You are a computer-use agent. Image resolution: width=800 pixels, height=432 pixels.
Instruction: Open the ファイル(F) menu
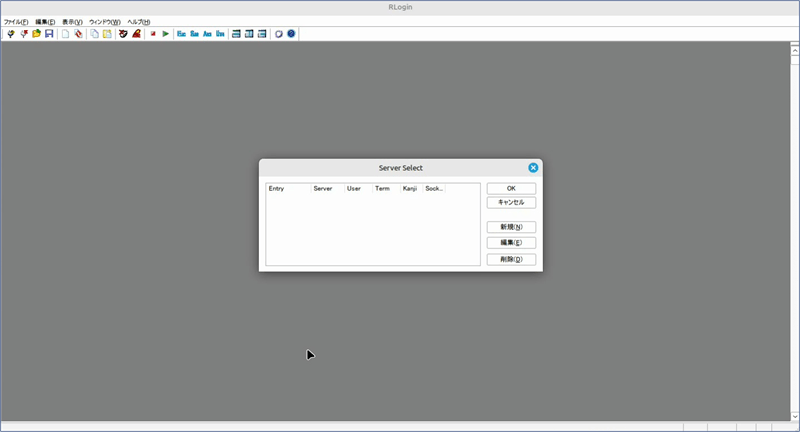16,22
